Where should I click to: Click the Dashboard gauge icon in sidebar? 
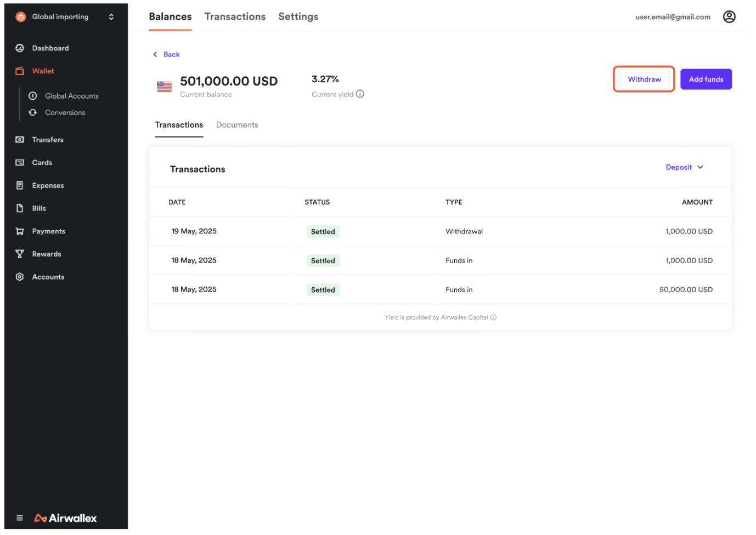click(x=20, y=48)
